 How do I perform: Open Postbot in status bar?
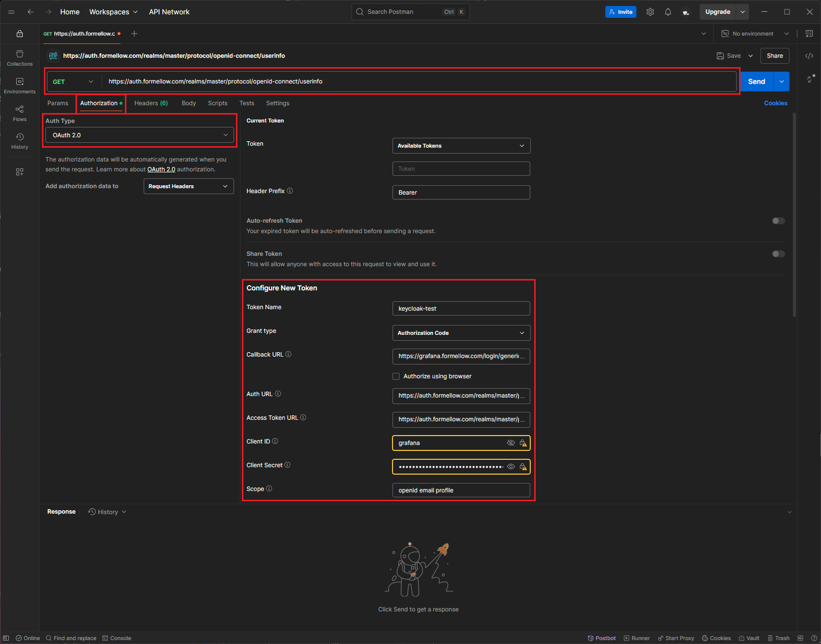601,638
